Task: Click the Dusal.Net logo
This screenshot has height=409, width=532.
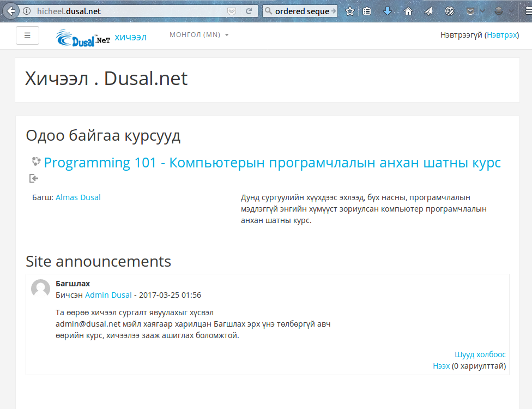Action: [83, 38]
